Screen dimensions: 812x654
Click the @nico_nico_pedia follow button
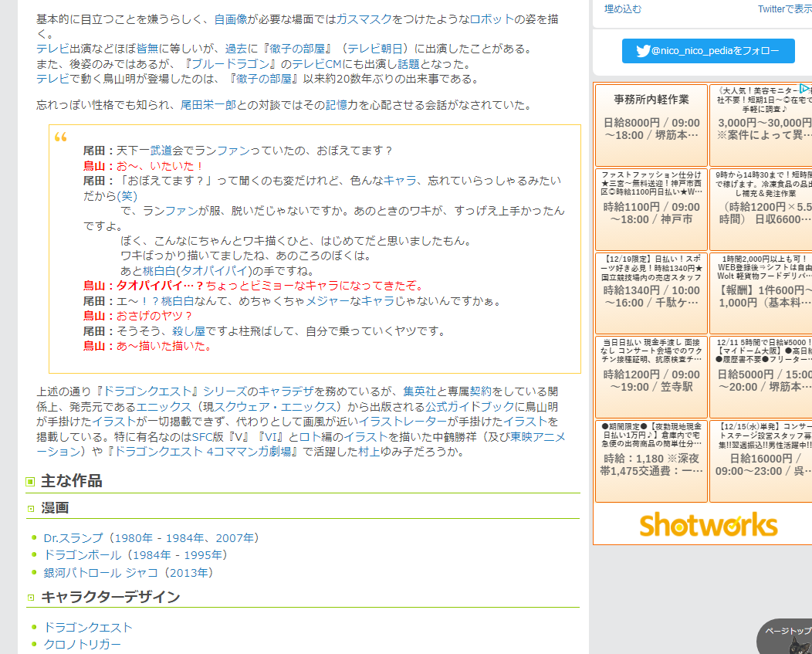coord(708,51)
